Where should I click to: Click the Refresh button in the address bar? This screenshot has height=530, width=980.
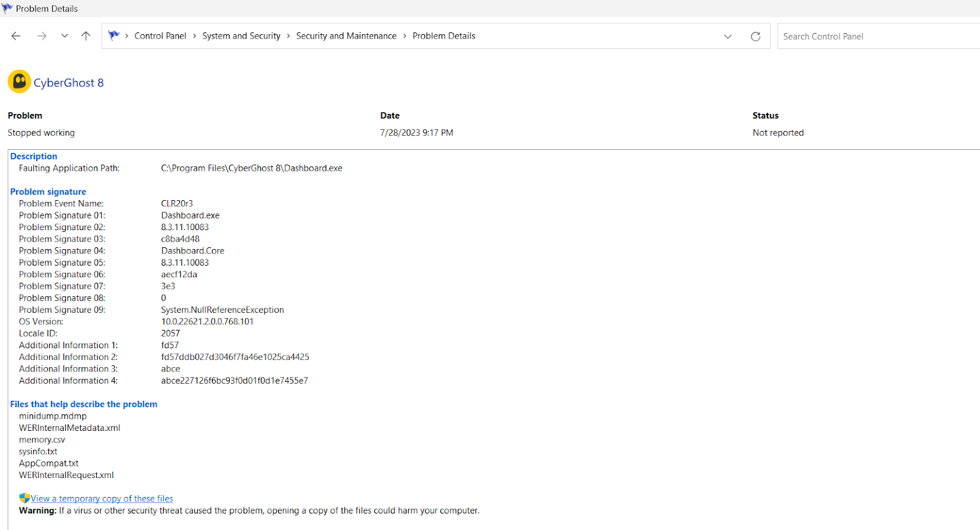[x=755, y=37]
